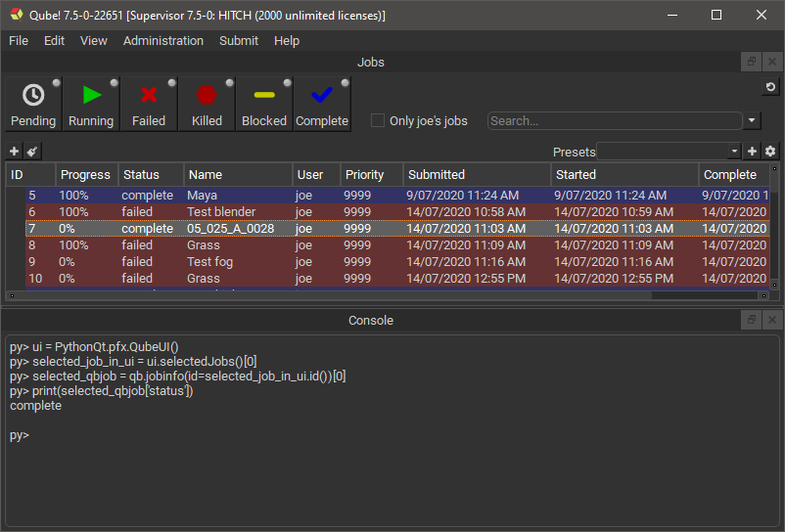Image resolution: width=785 pixels, height=532 pixels.
Task: Toggle the Complete jobs filter
Action: tap(322, 105)
